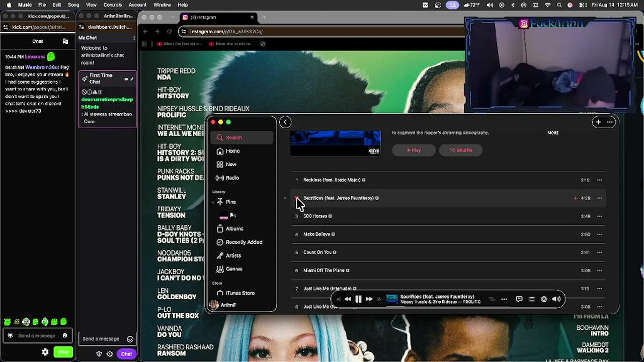
Task: Send message with green Kick Chat button
Action: tap(63, 352)
